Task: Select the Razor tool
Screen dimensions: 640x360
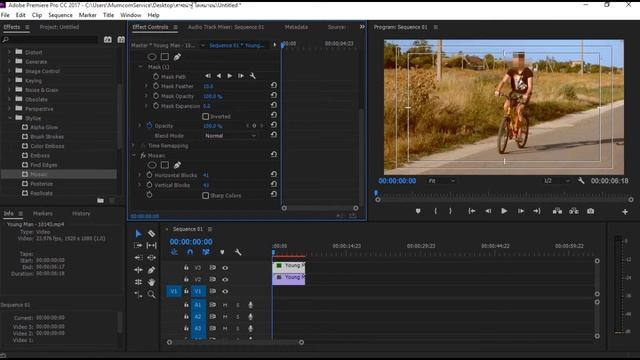Action: 151,233
